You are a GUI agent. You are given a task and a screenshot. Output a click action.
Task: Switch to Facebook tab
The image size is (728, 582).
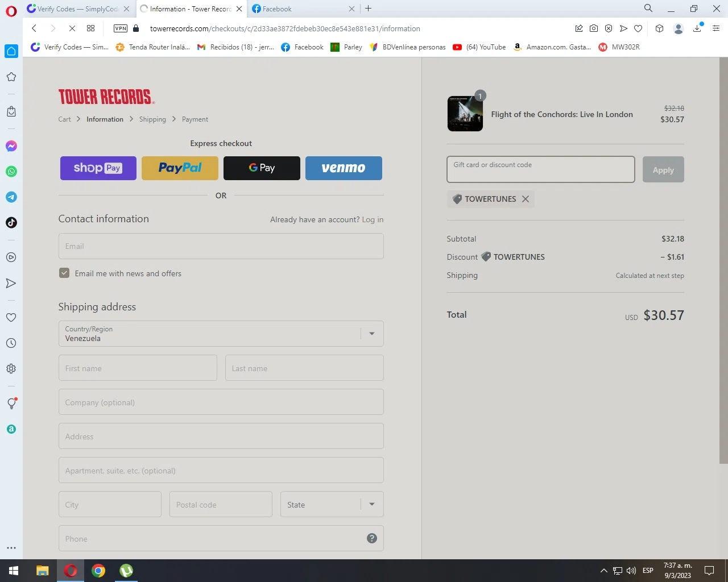point(304,9)
